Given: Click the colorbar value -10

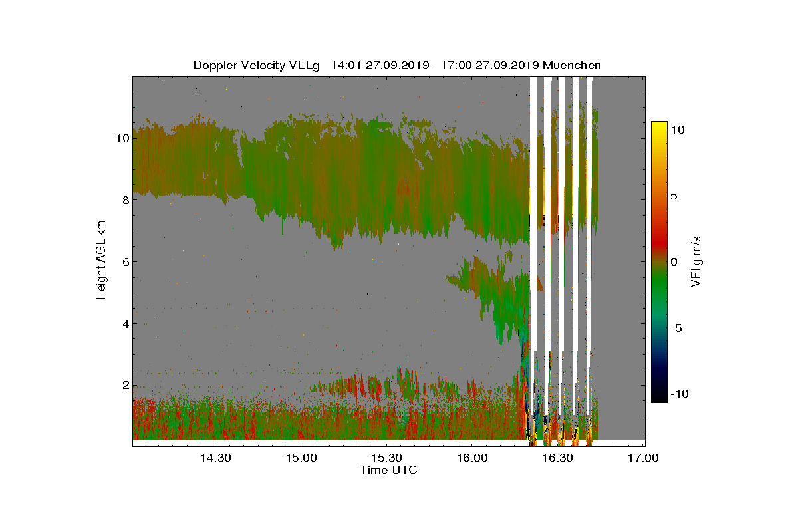Looking at the screenshot, I should 679,394.
